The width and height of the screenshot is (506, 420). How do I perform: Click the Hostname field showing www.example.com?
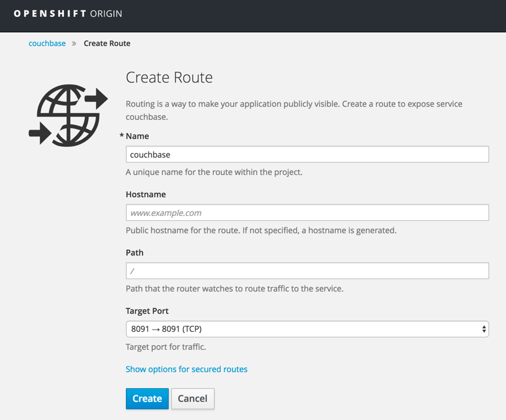[307, 212]
